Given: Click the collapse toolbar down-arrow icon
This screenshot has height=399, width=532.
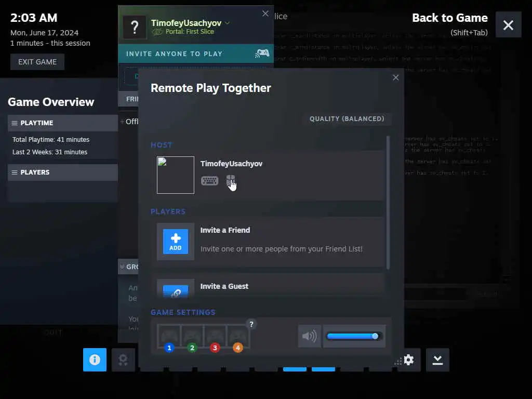Looking at the screenshot, I should tap(437, 360).
